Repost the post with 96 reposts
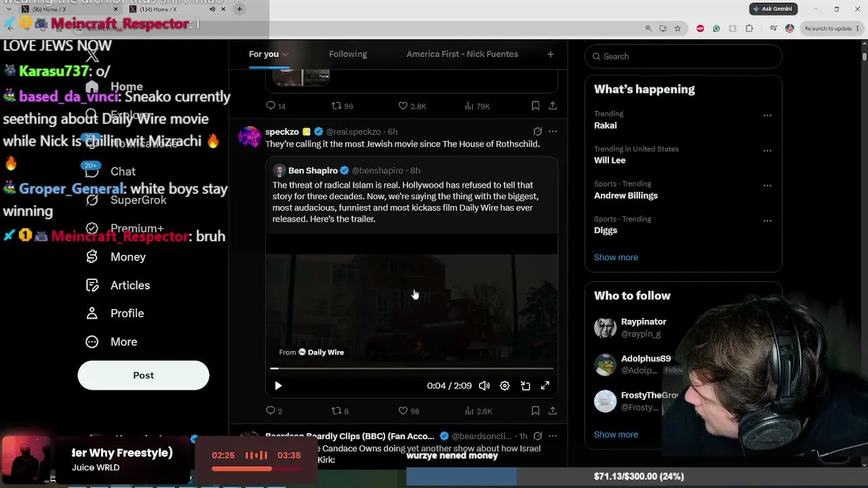Screen dimensions: 868x488 tap(336, 106)
